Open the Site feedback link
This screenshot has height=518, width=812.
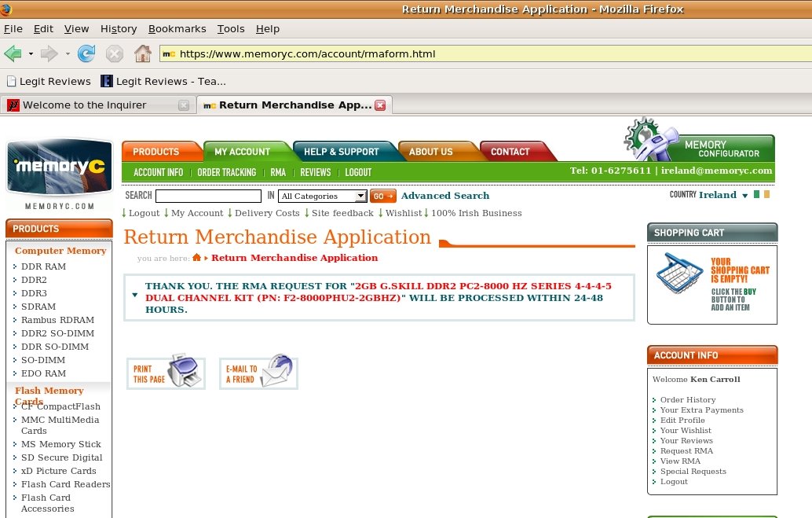[342, 213]
